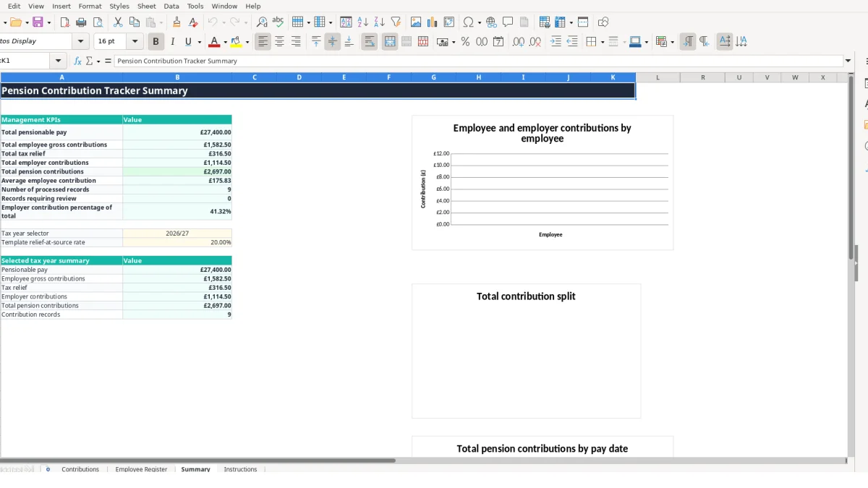
Task: Toggle Bold formatting
Action: click(x=156, y=42)
